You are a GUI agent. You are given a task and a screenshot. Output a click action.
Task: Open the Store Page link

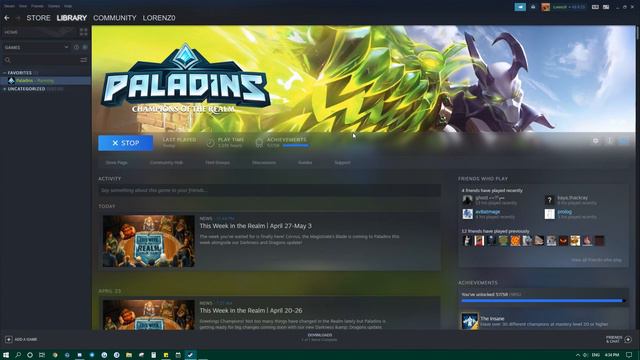click(117, 162)
